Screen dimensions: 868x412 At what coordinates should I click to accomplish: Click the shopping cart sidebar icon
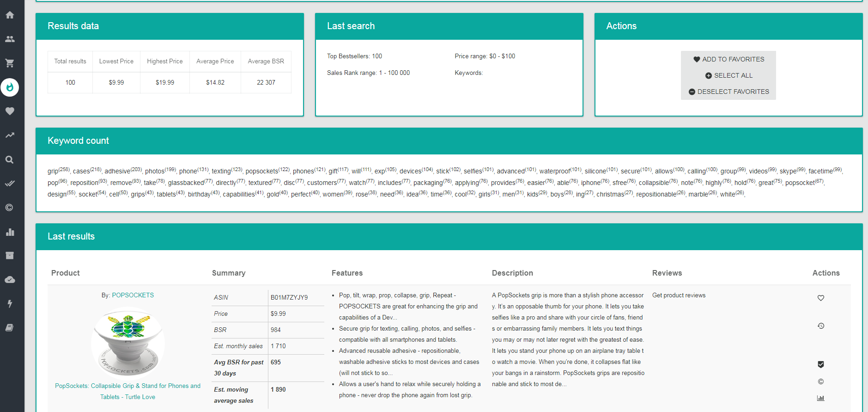(10, 63)
